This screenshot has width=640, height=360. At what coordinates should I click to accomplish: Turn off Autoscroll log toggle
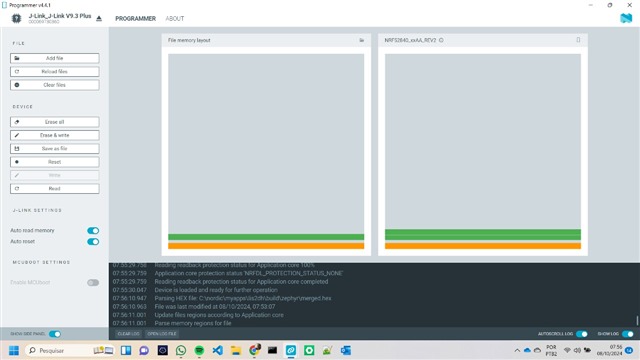click(x=582, y=334)
